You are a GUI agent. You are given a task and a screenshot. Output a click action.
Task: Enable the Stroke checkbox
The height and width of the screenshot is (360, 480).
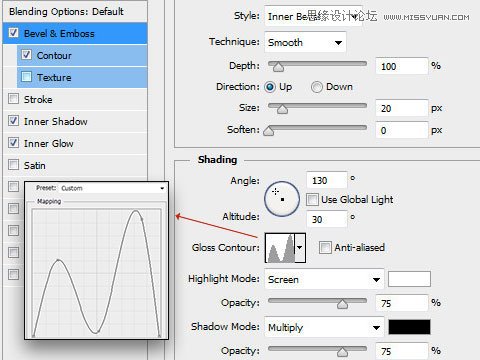(13, 99)
